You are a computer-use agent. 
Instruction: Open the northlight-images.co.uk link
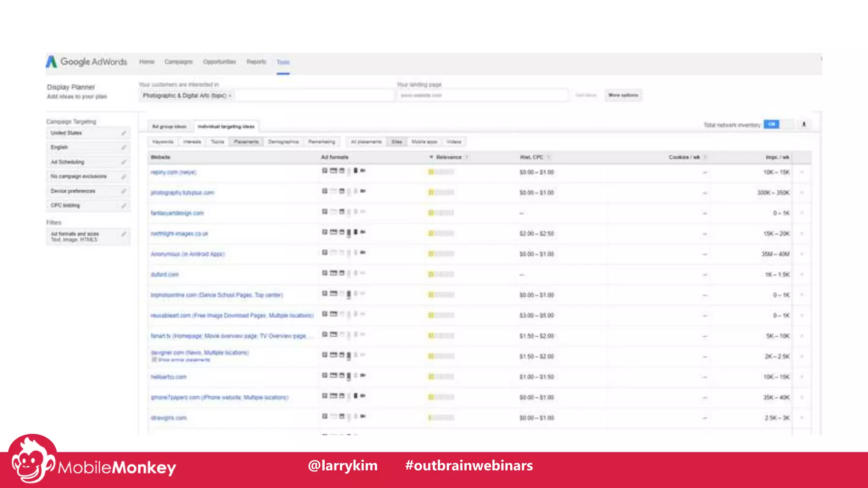tap(179, 234)
